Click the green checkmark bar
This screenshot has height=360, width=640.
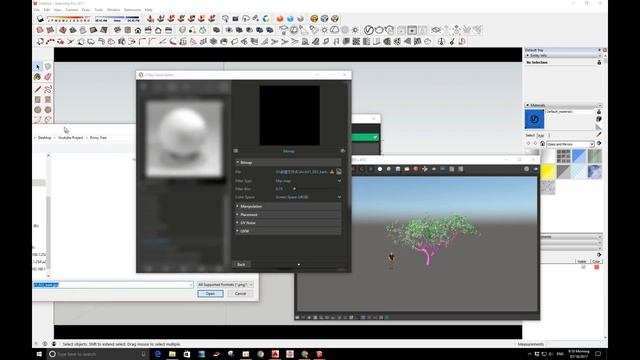pyautogui.click(x=366, y=138)
